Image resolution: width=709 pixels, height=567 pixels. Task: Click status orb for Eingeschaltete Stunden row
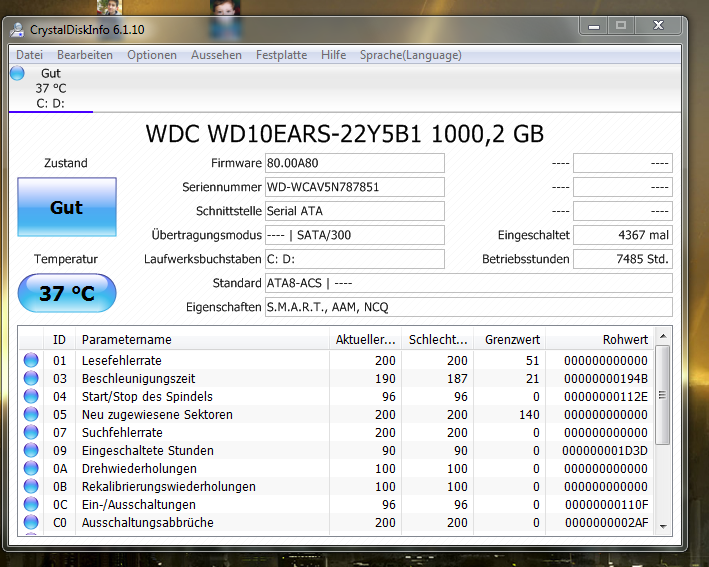tap(31, 450)
